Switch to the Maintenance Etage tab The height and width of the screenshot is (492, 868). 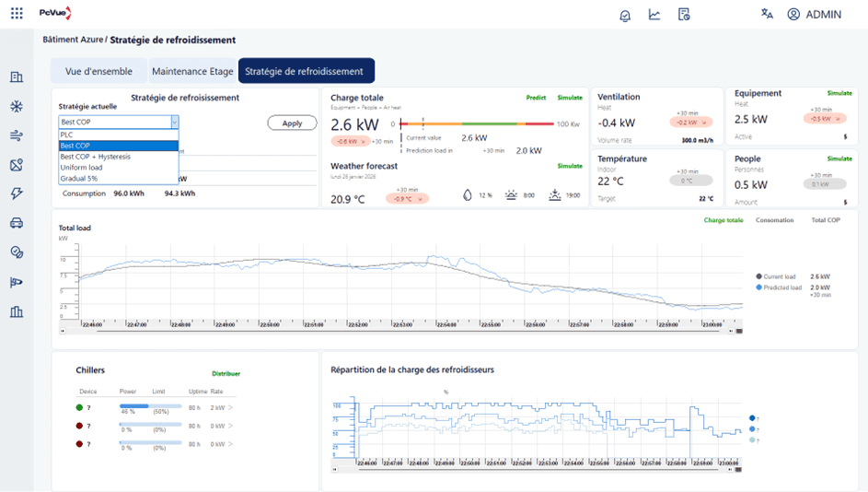coord(192,72)
